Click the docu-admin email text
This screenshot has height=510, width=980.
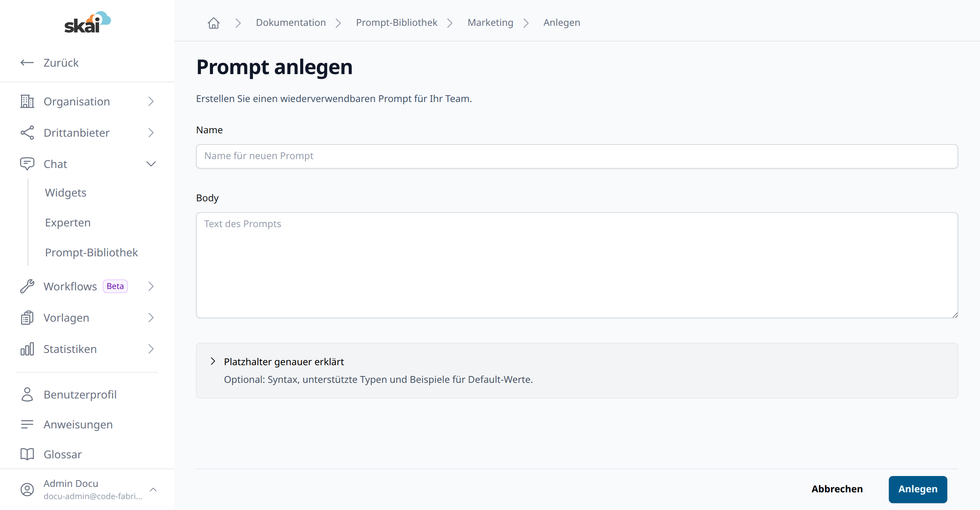[93, 496]
